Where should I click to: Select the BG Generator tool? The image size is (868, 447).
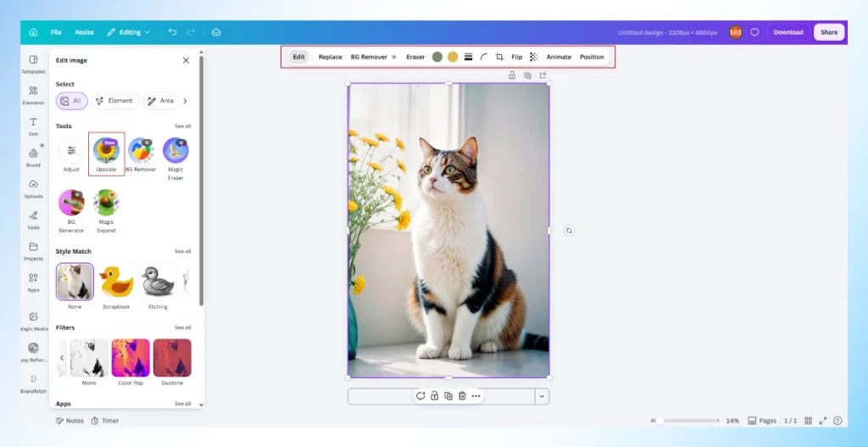71,211
